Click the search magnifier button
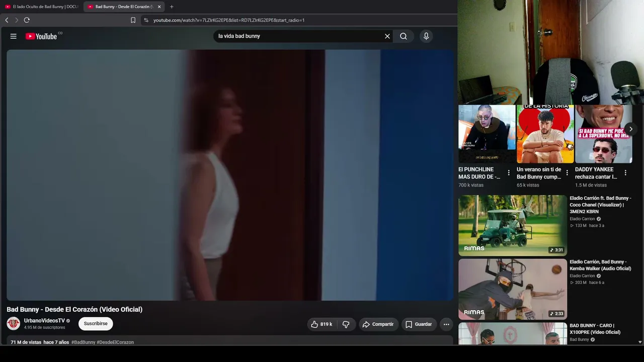The image size is (644, 362). (x=404, y=36)
